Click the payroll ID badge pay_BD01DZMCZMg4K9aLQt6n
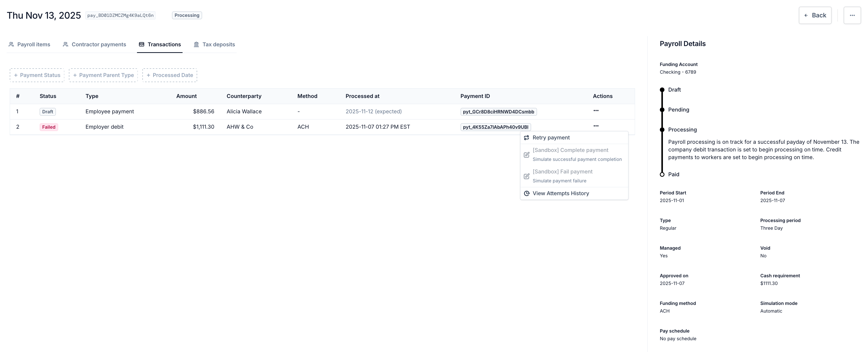Viewport: 868px width, 352px height. point(120,16)
